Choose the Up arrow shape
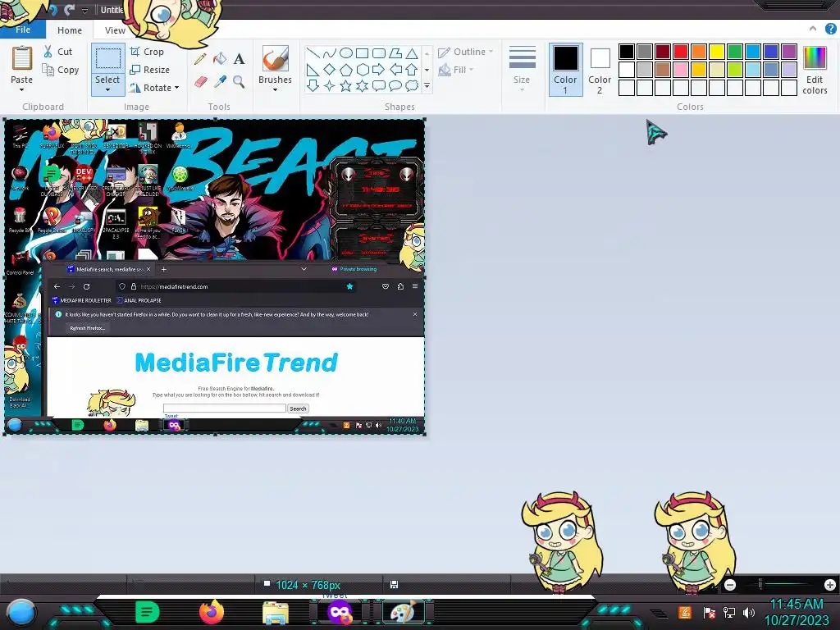Viewport: 840px width, 630px height. 412,70
